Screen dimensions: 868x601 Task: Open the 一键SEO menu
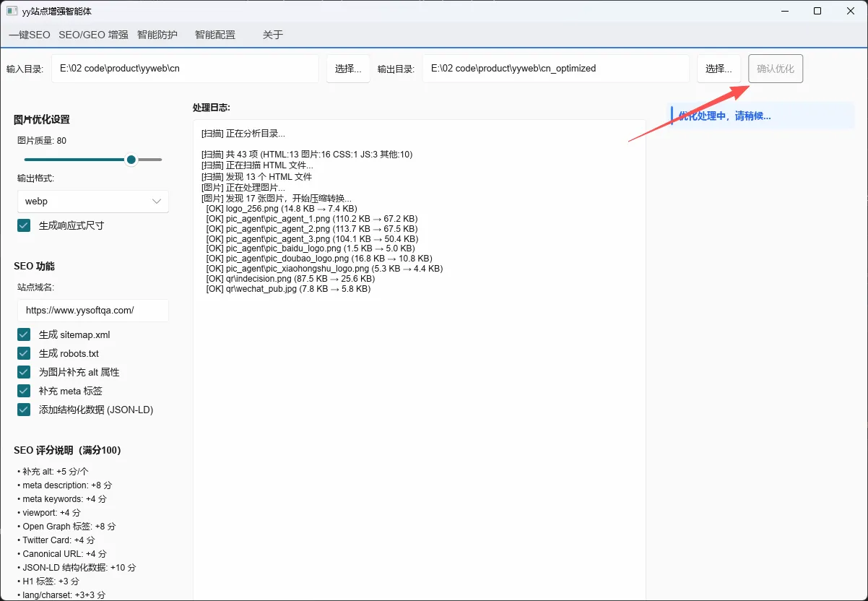(30, 35)
